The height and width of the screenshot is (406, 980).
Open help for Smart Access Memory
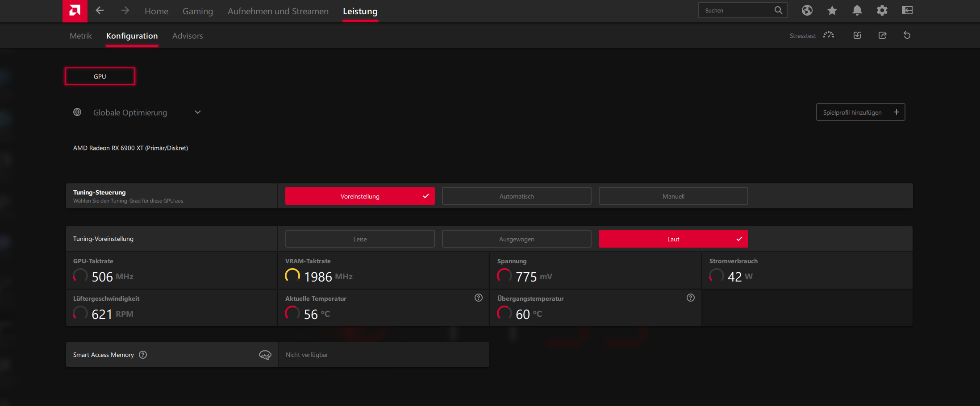143,355
